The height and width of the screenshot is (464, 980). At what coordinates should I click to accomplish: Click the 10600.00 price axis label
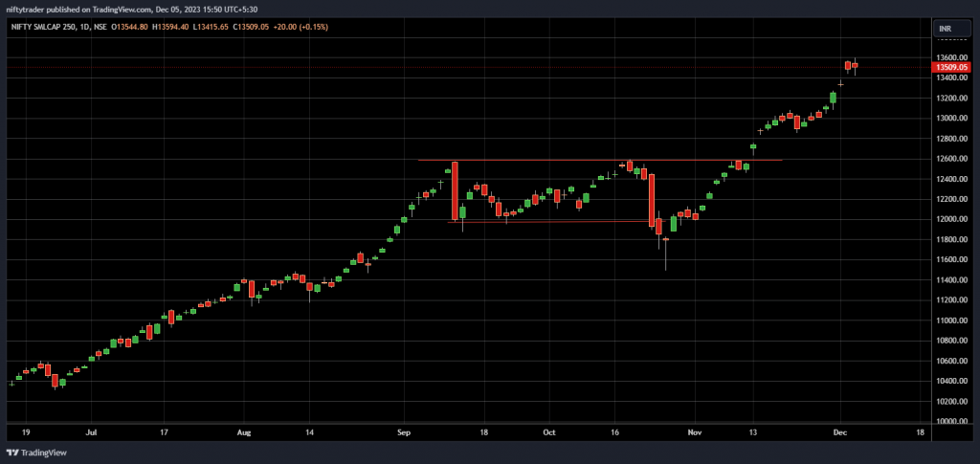952,361
